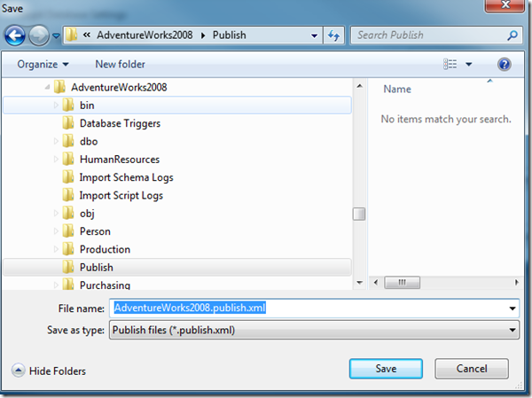Select the Import Script Logs folder

tap(121, 195)
